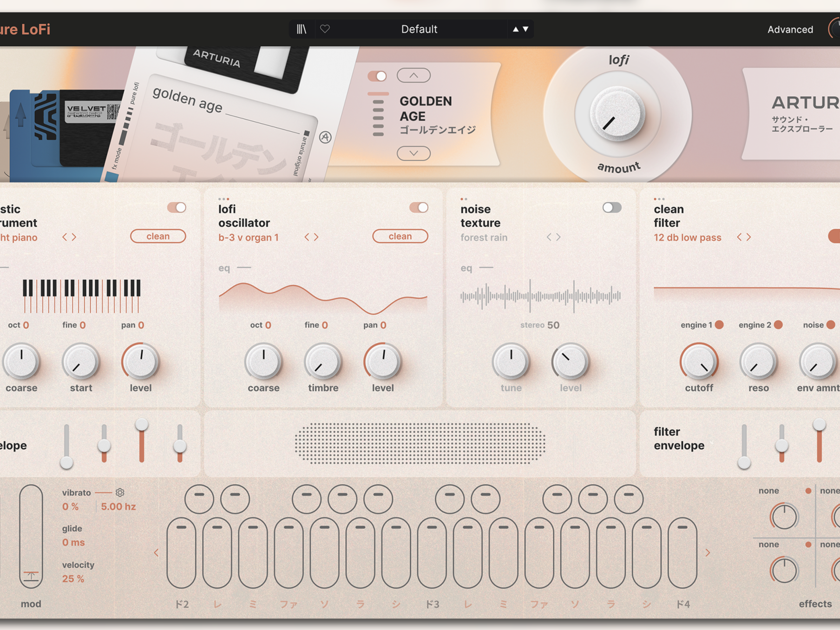Viewport: 840px width, 630px height.
Task: Open the 12 db low pass selector
Action: tap(687, 237)
